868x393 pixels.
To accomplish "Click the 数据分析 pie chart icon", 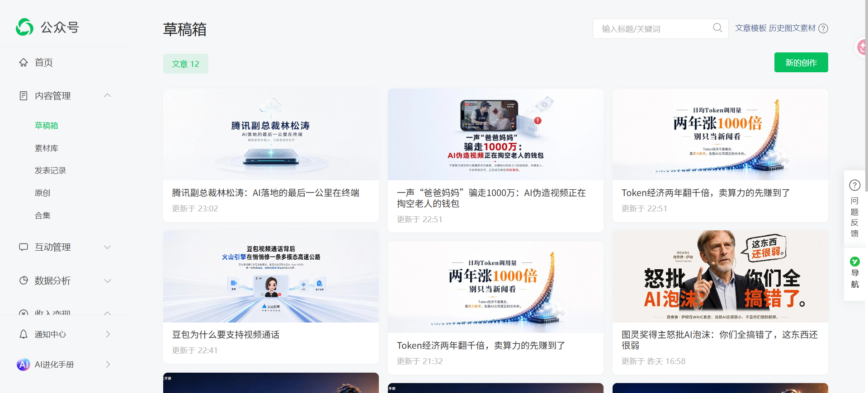I will click(x=24, y=281).
